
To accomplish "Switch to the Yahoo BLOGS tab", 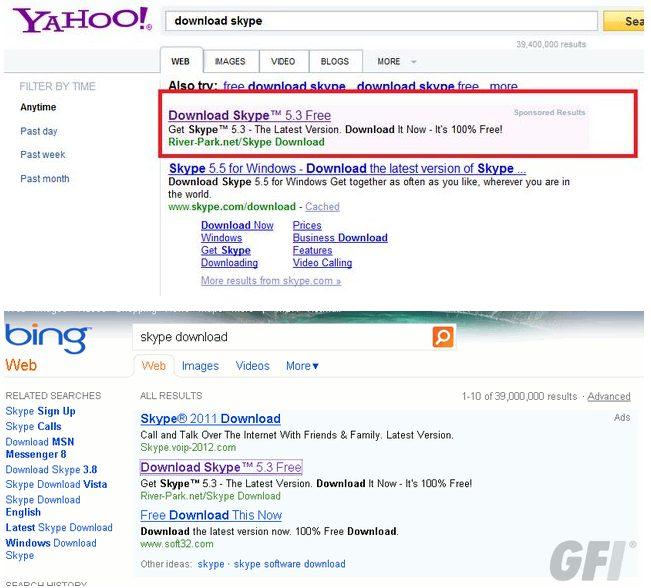I will point(335,61).
